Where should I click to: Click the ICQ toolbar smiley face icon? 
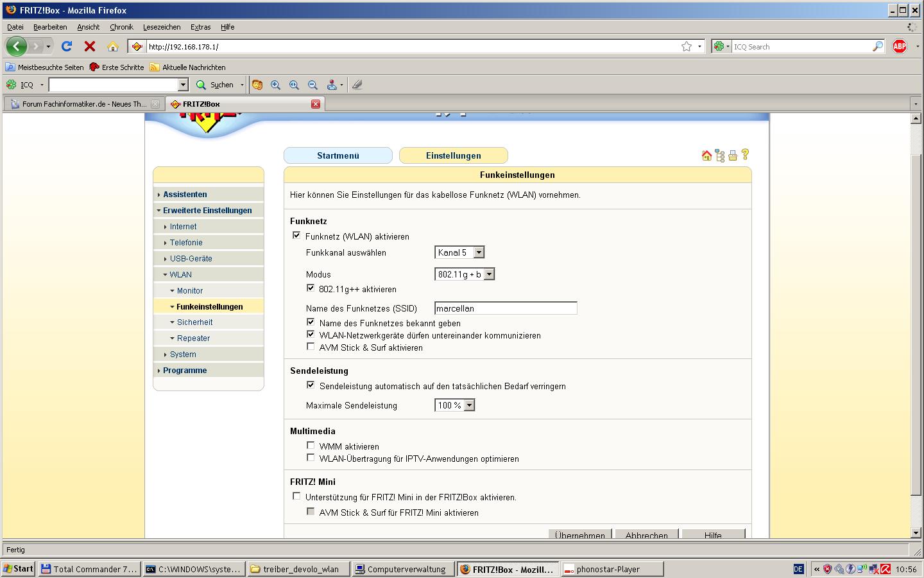click(x=257, y=85)
